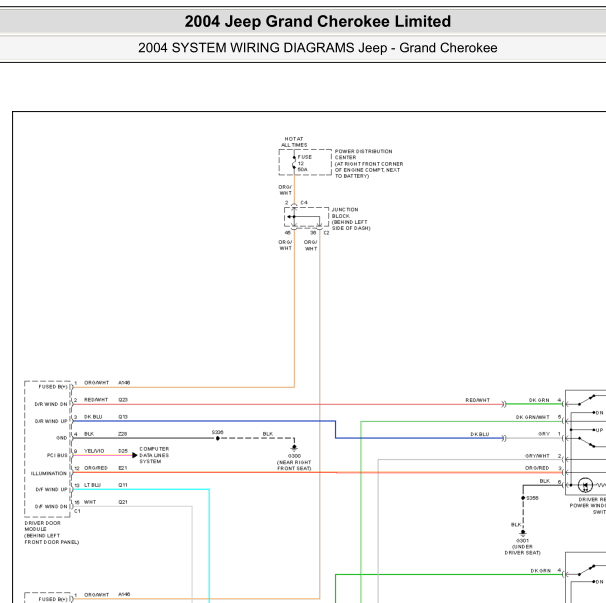Click the 'POWER DISTRIBUTION CENTER' description text
Viewport: 606px width, 603px height.
click(x=369, y=164)
